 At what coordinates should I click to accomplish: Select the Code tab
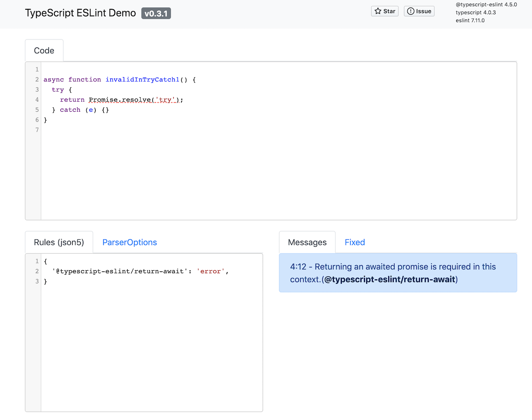[44, 51]
